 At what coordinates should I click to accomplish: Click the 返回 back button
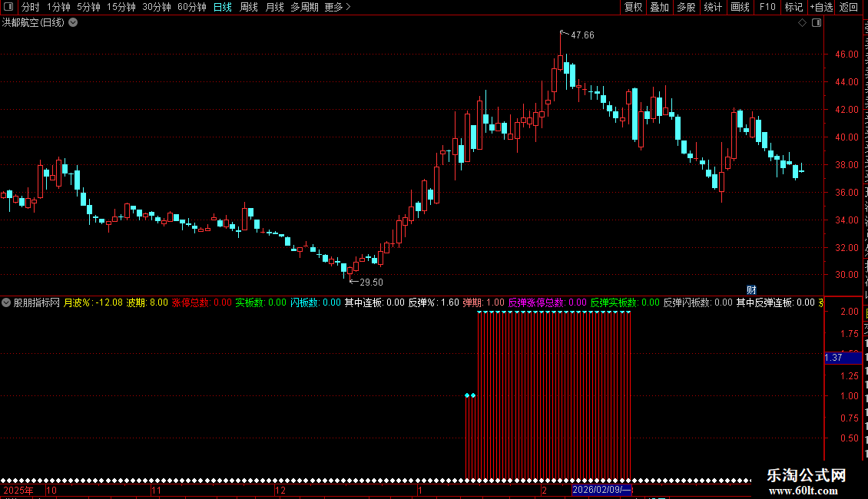[848, 7]
